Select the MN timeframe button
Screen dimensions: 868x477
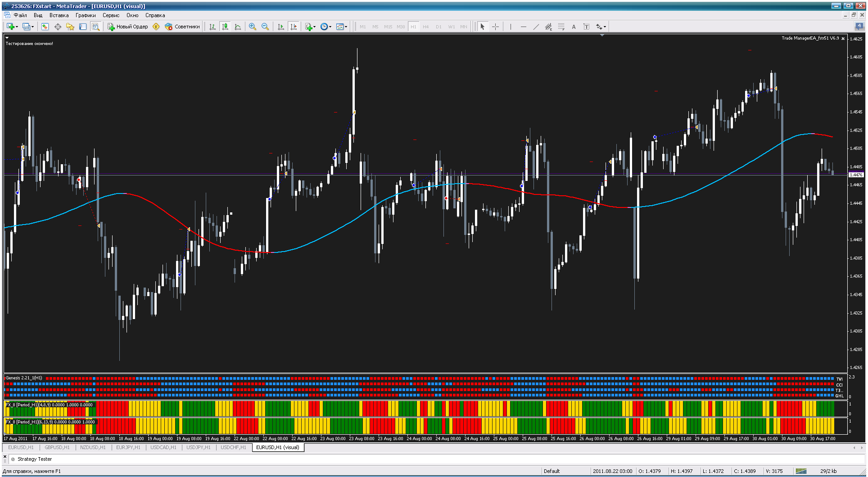tap(464, 27)
